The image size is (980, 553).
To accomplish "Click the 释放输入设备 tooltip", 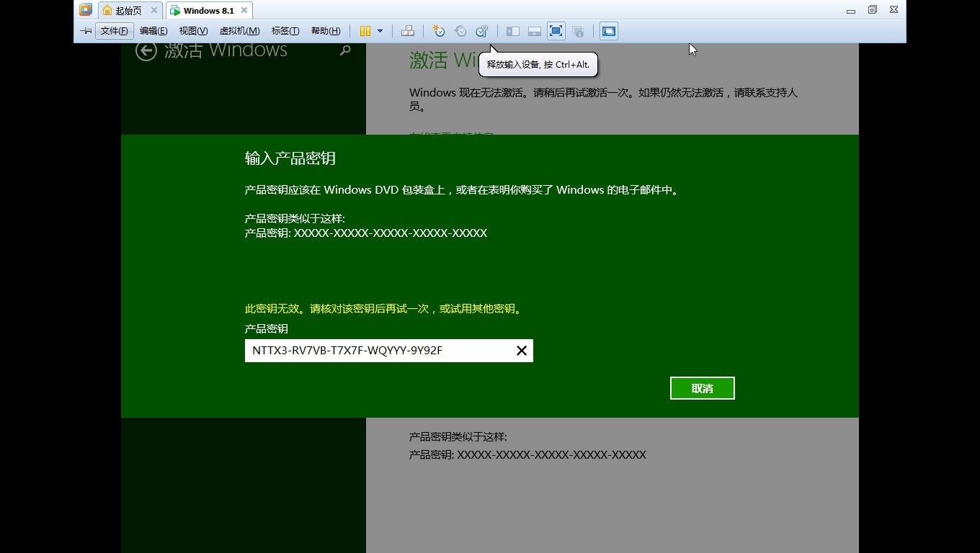I will coord(538,64).
